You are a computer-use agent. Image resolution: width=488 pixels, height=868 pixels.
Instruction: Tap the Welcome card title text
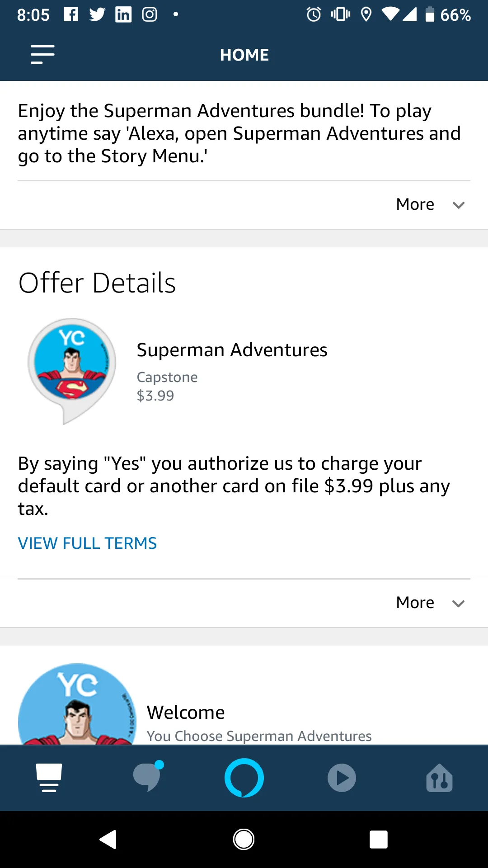click(x=186, y=712)
